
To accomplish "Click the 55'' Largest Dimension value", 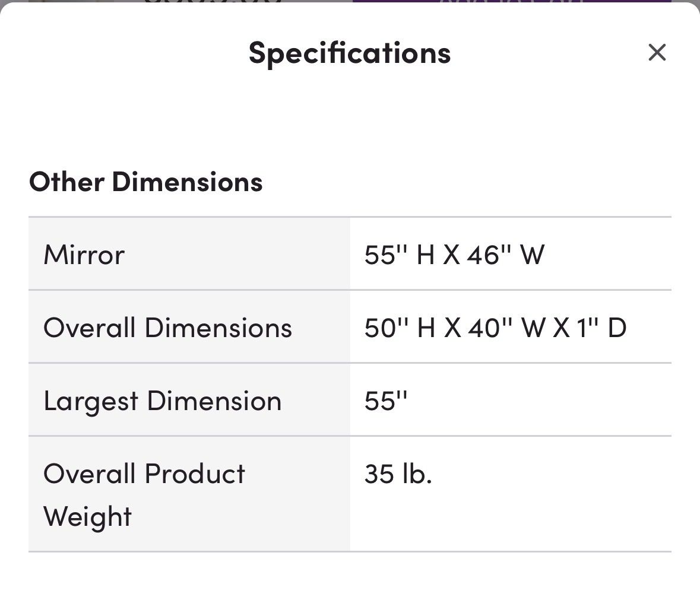I will [x=386, y=401].
